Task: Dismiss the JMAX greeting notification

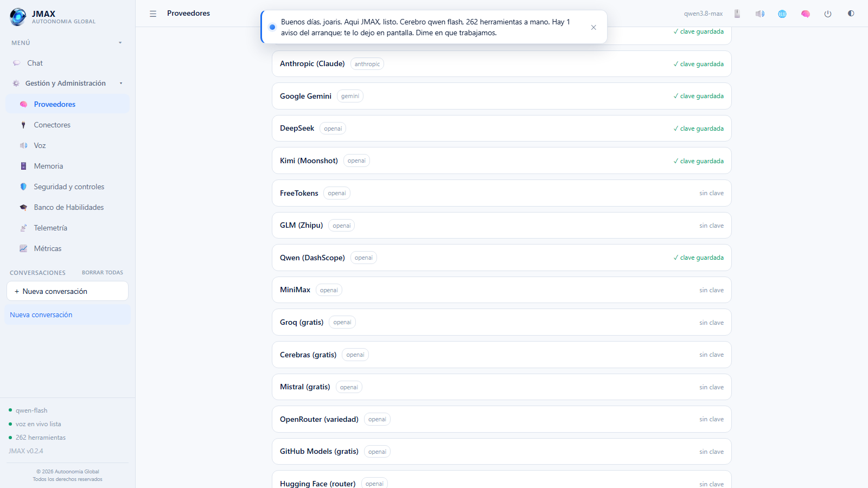Action: click(x=593, y=27)
